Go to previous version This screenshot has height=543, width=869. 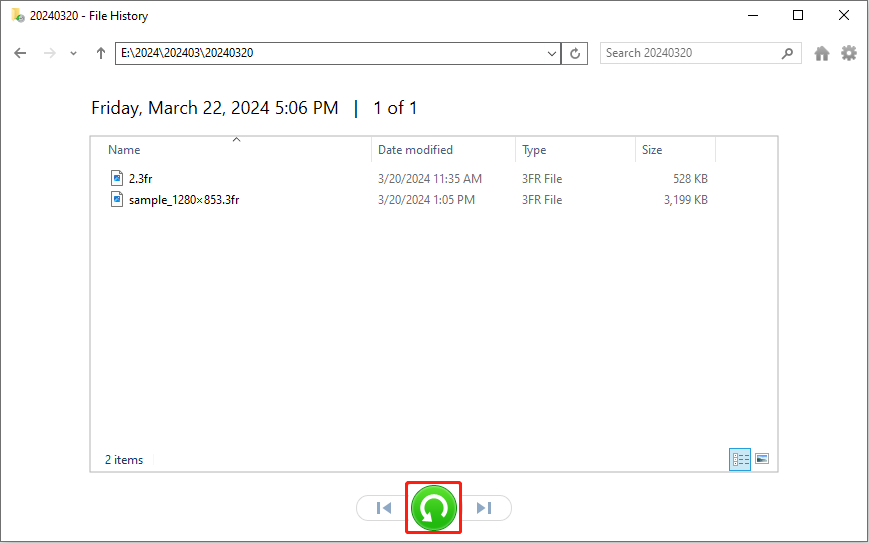pyautogui.click(x=384, y=508)
